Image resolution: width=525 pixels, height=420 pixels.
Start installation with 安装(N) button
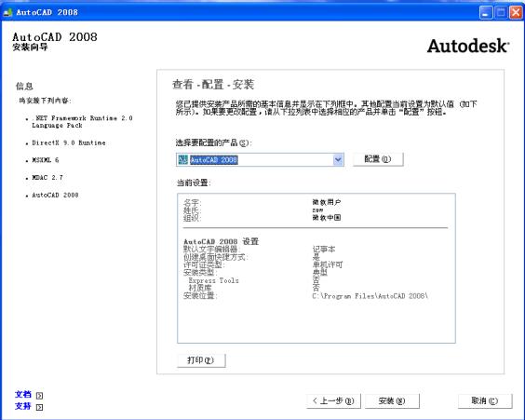pos(392,400)
